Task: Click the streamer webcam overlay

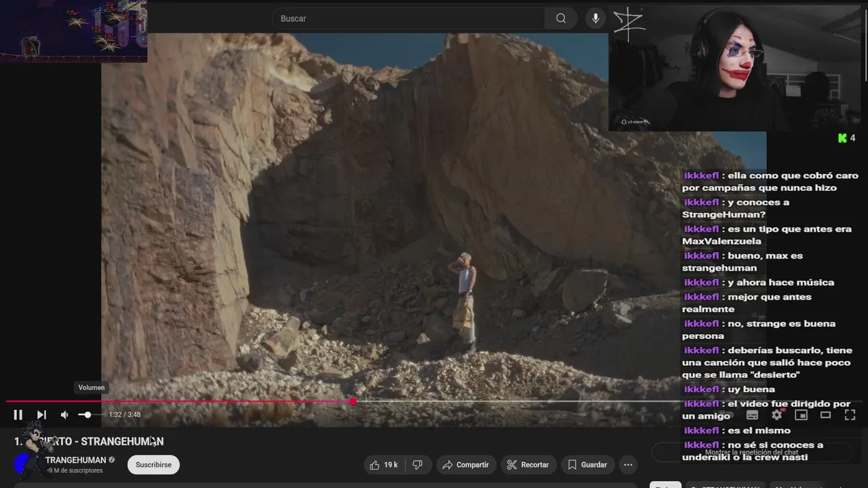Action: click(734, 68)
